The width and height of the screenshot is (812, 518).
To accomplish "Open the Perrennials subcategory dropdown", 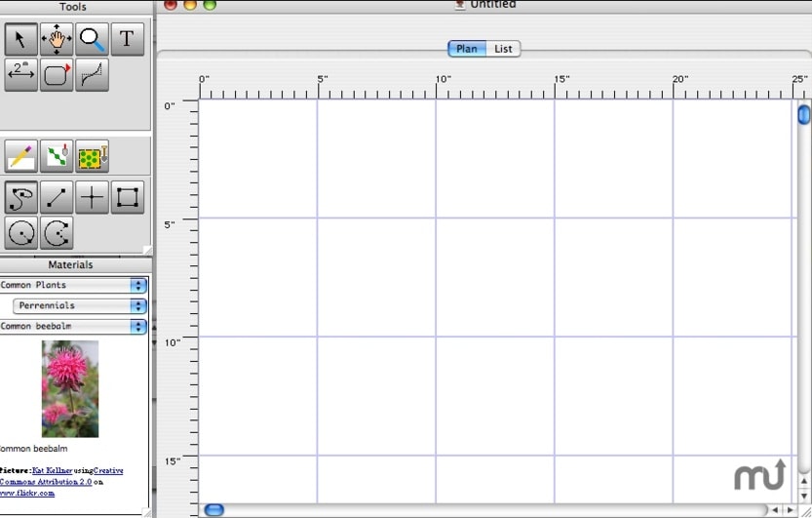I will pos(80,305).
